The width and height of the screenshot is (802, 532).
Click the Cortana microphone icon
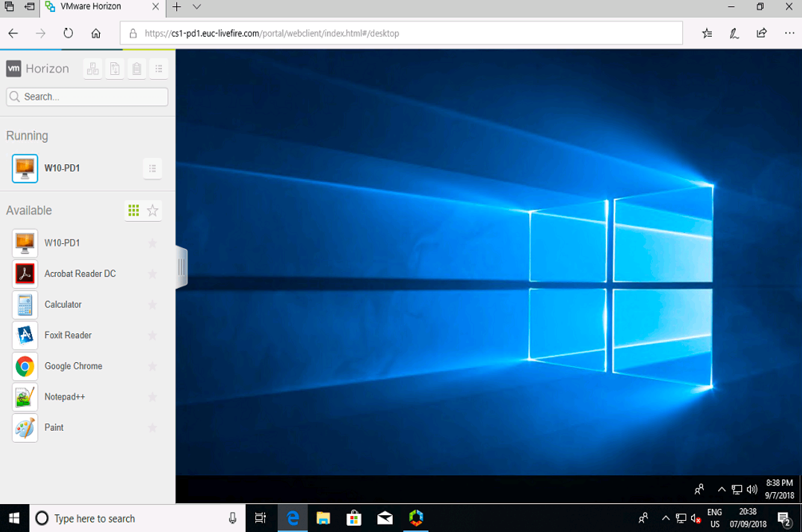click(233, 518)
